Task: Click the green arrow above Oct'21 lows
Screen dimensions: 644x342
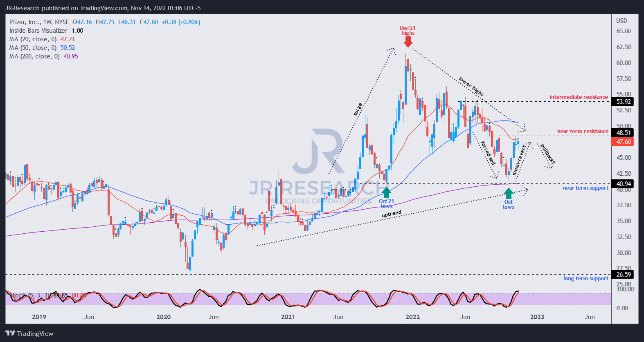Action: (x=386, y=192)
